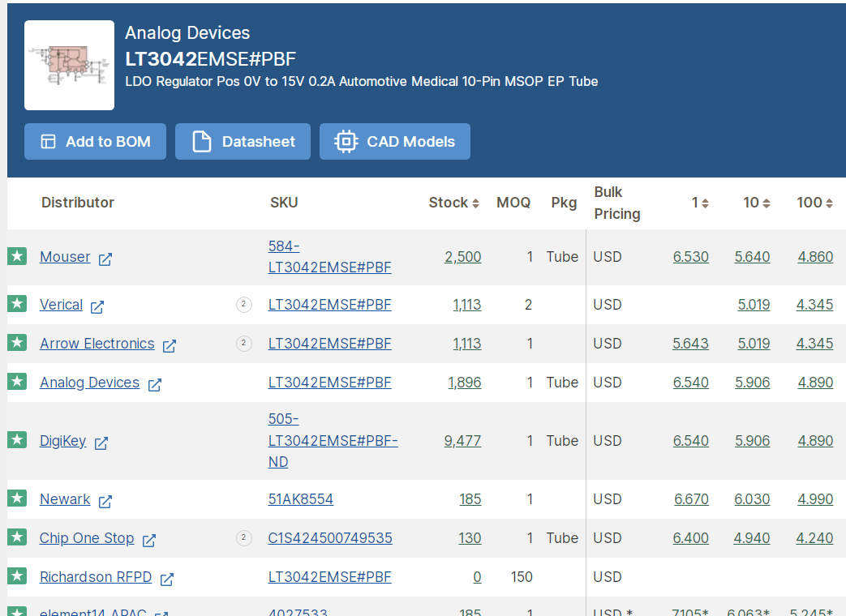Open Mouser SKU 584-LT3042EMSE#PBF

[329, 257]
